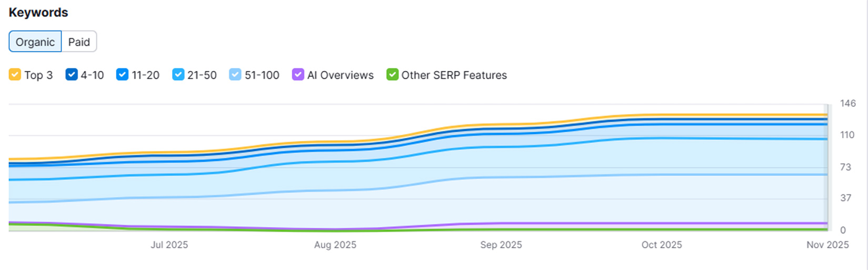Switch to the Paid keywords tab

[79, 42]
